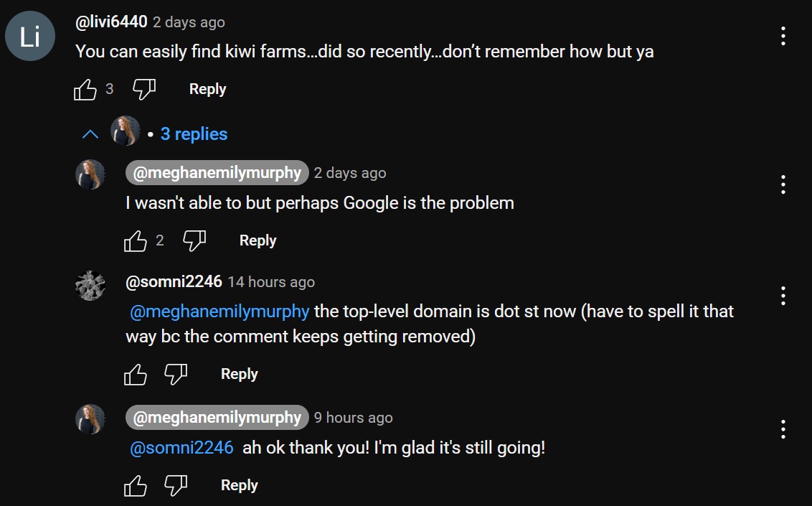Collapse the 3 replies thread

pos(90,134)
